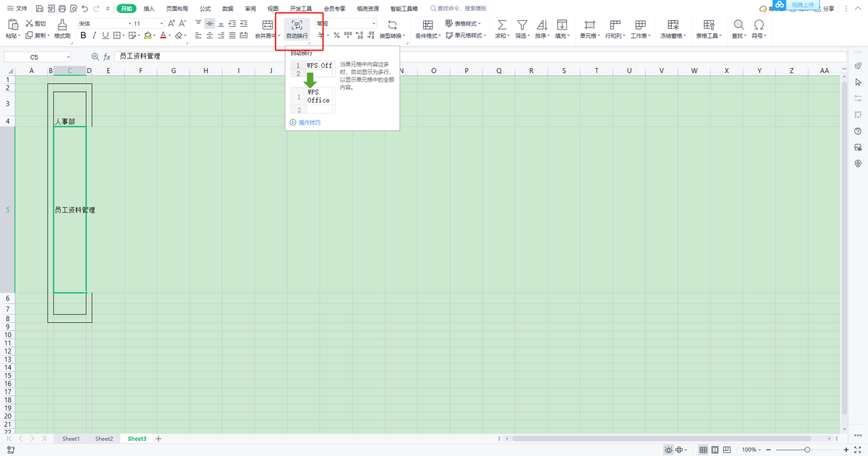Click the Undo arrow in quick access bar
Screen dimensions: 868x456
[x=85, y=9]
